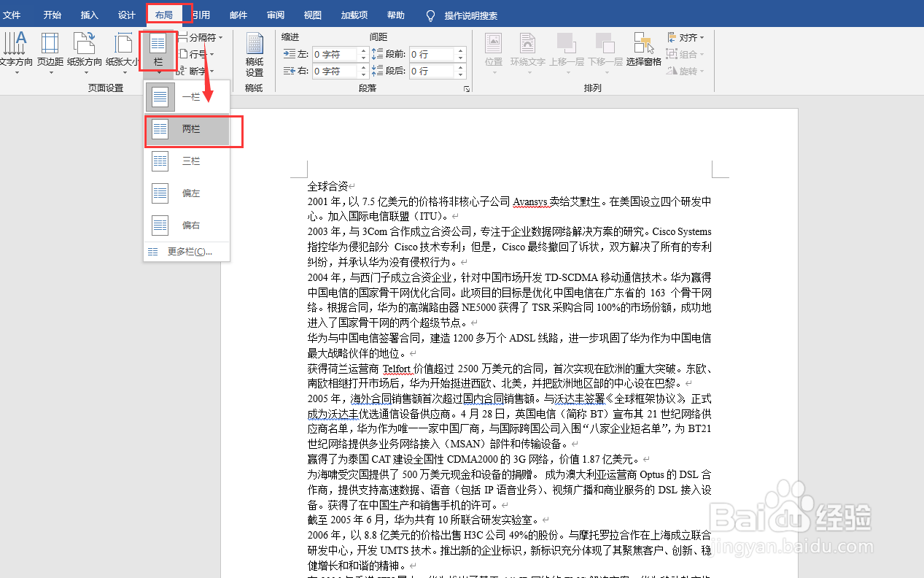924x578 pixels.
Task: Select the 布局 (Layout) ribbon tab
Action: [x=164, y=15]
